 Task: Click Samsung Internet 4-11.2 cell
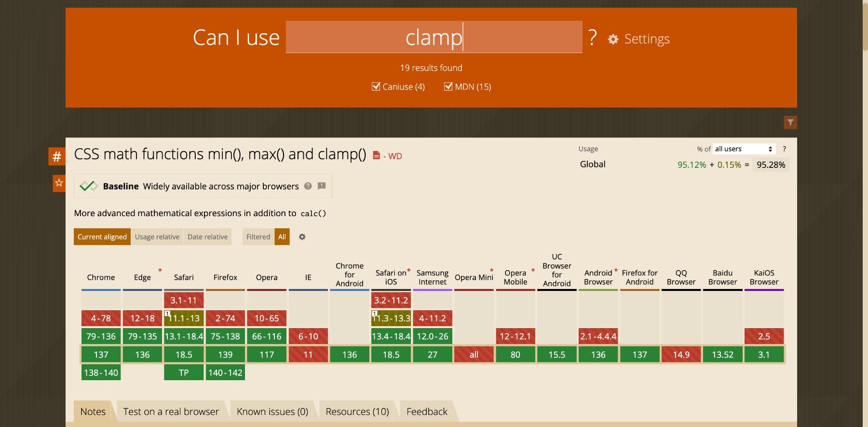pyautogui.click(x=433, y=318)
